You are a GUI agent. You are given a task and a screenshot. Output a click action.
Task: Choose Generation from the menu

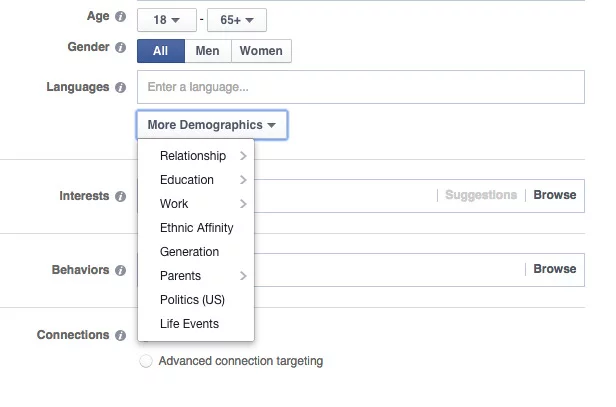tap(196, 252)
